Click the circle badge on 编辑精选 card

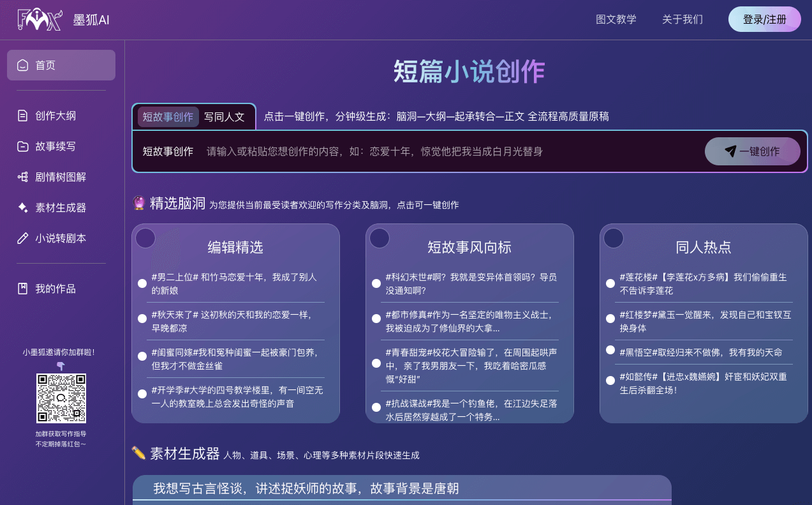(x=145, y=237)
